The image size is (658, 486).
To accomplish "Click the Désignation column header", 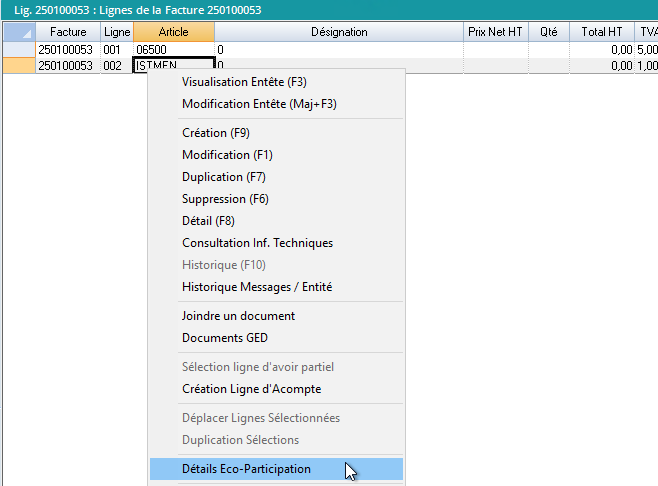I will (x=338, y=32).
